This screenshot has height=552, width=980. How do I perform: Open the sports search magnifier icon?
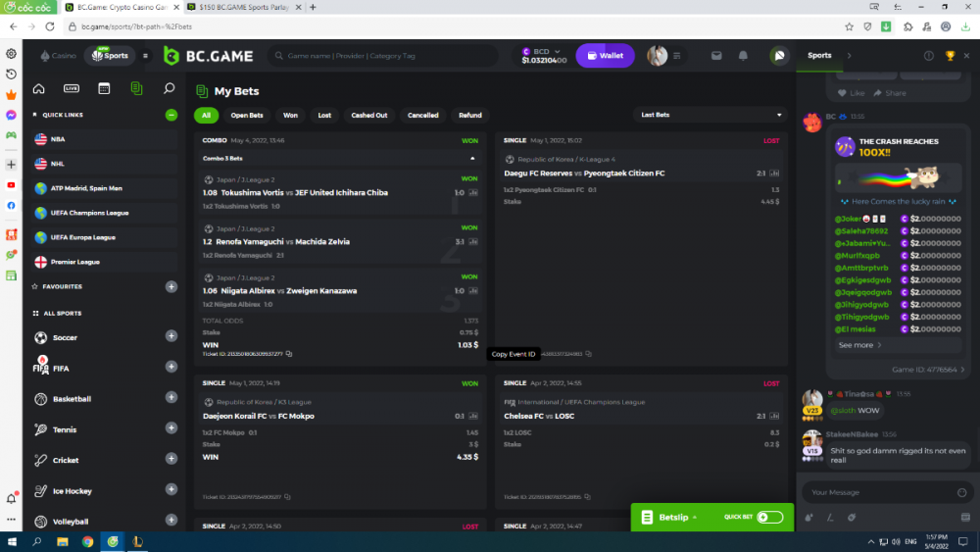click(x=169, y=88)
